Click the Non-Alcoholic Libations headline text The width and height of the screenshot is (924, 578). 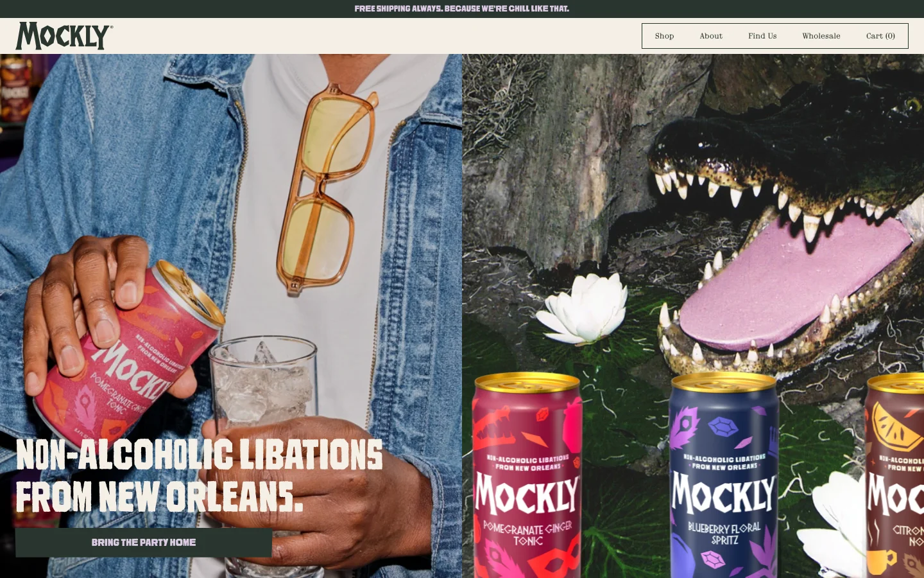[x=199, y=475]
